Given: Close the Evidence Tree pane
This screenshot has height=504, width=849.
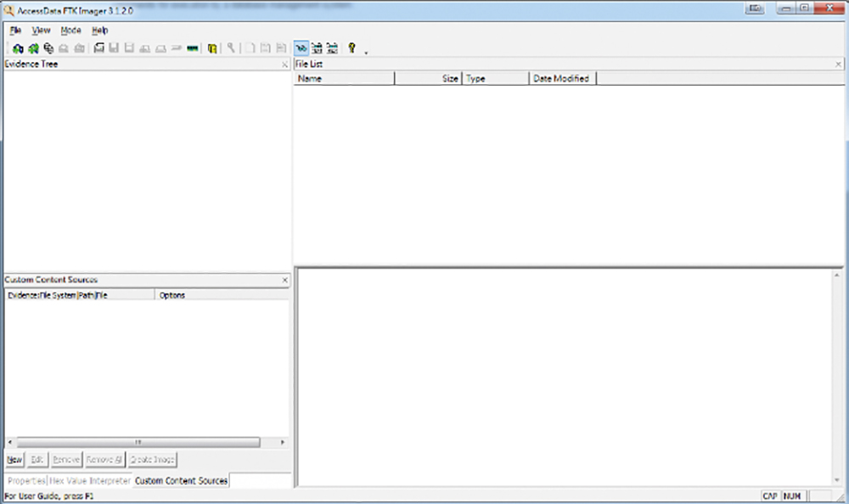Looking at the screenshot, I should tap(284, 64).
